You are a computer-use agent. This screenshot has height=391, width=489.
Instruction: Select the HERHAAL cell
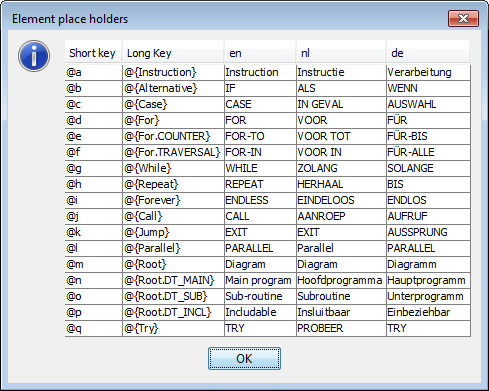[341, 184]
